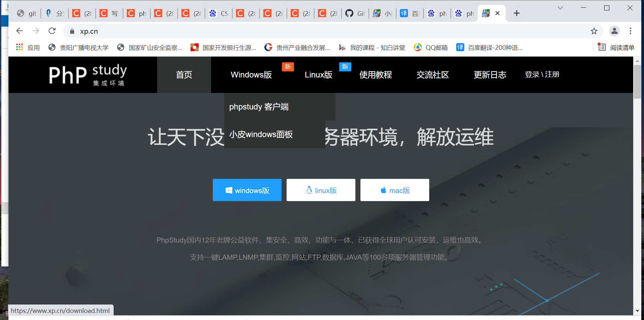
Task: Toggle the bookmark star in the address bar
Action: tap(594, 31)
